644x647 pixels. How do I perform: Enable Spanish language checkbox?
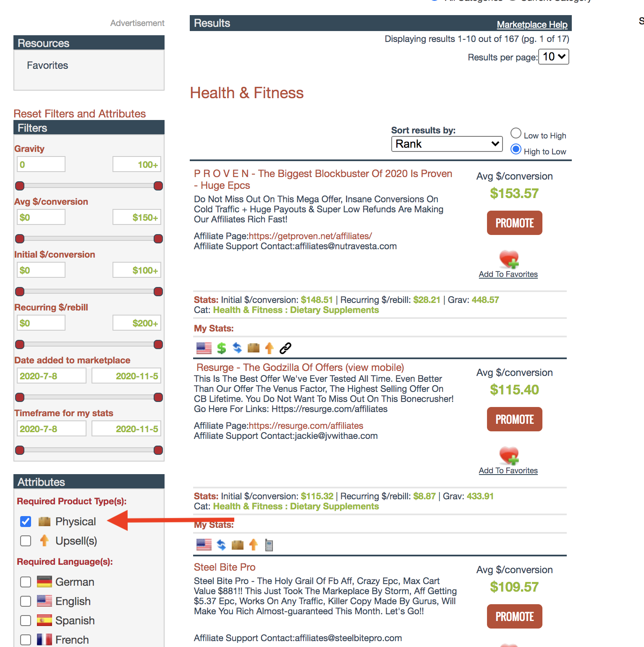(26, 621)
